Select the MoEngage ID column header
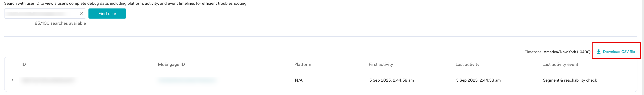 (x=171, y=64)
